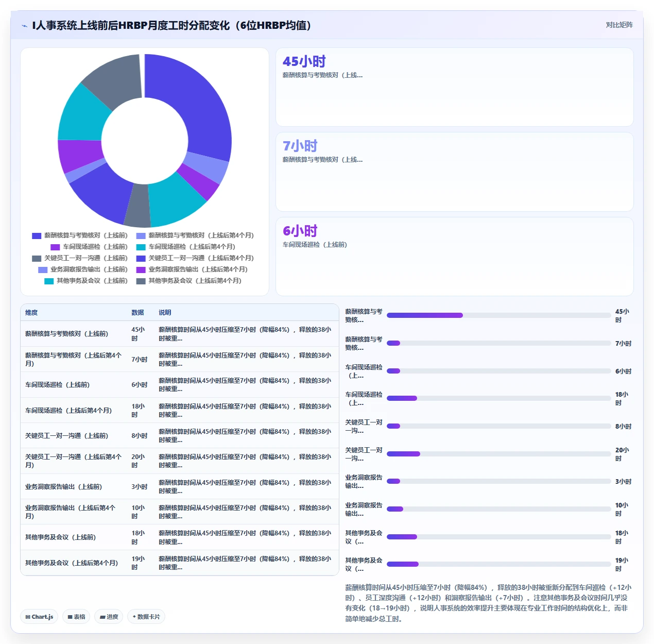This screenshot has height=644, width=654.
Task: Select table row 车间现场巡检（上线前）
Action: 180,385
